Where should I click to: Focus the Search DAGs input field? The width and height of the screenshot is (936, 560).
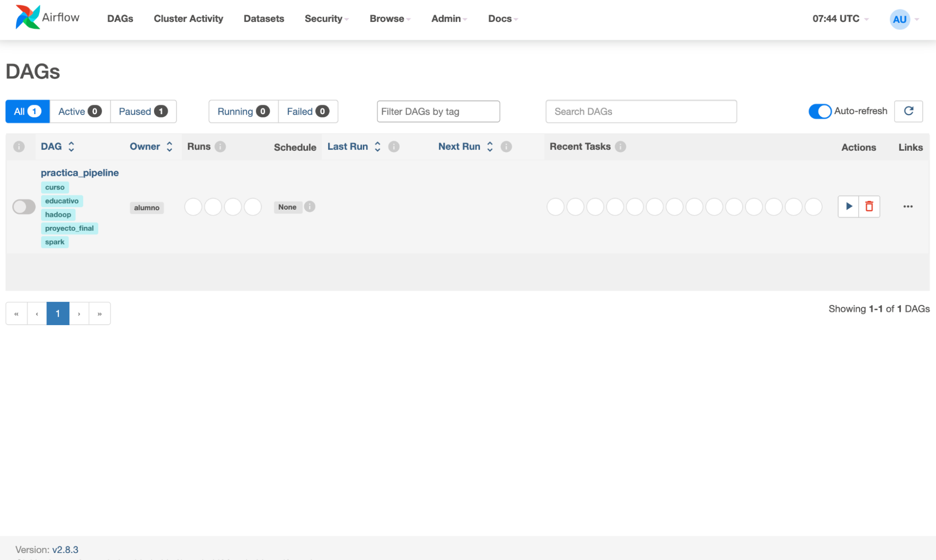point(641,111)
